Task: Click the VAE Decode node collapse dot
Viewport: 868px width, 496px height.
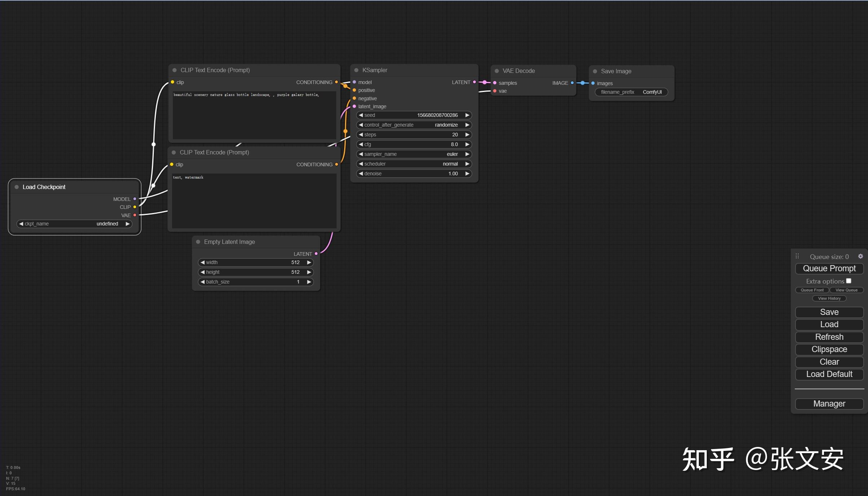Action: click(x=497, y=71)
